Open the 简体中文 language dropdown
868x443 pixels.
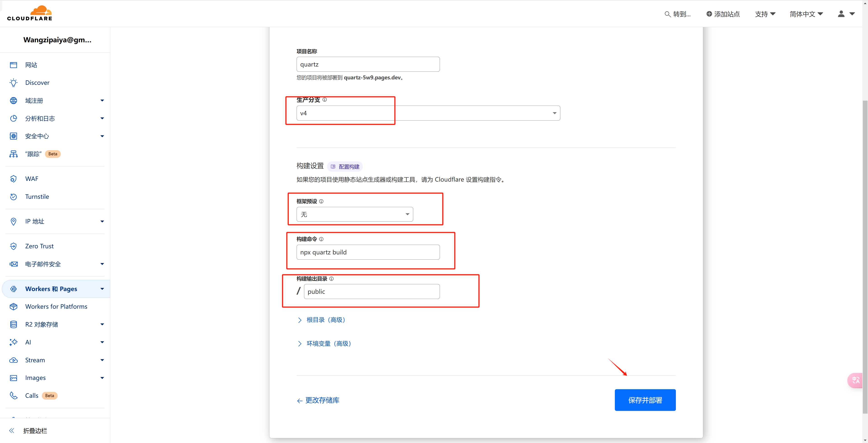click(806, 14)
